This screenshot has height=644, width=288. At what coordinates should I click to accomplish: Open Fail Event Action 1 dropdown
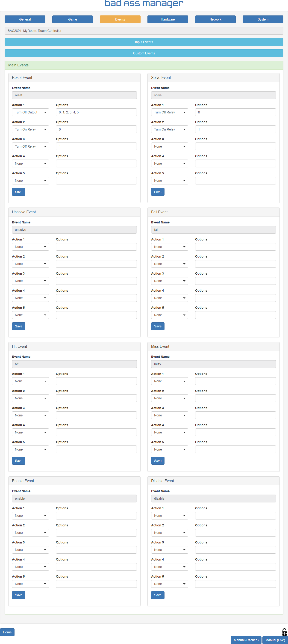tap(170, 247)
